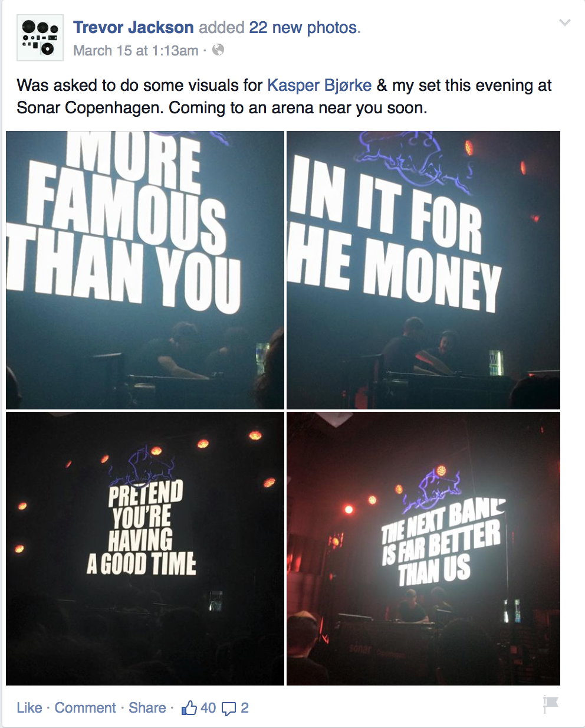Click the 22 new photos link

click(x=304, y=28)
